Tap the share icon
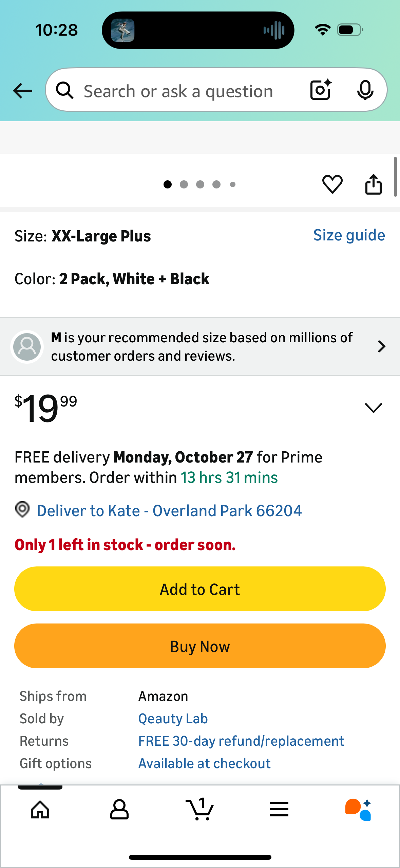The image size is (400, 868). tap(373, 184)
